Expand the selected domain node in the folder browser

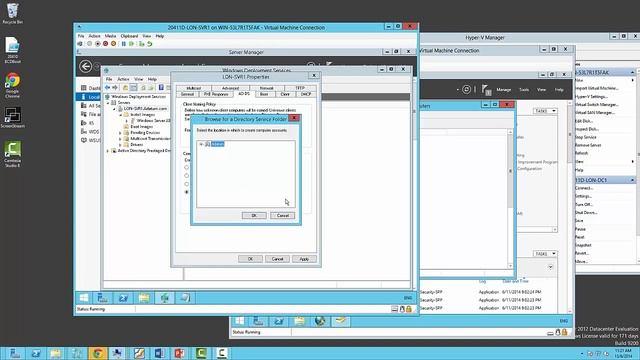click(x=201, y=144)
